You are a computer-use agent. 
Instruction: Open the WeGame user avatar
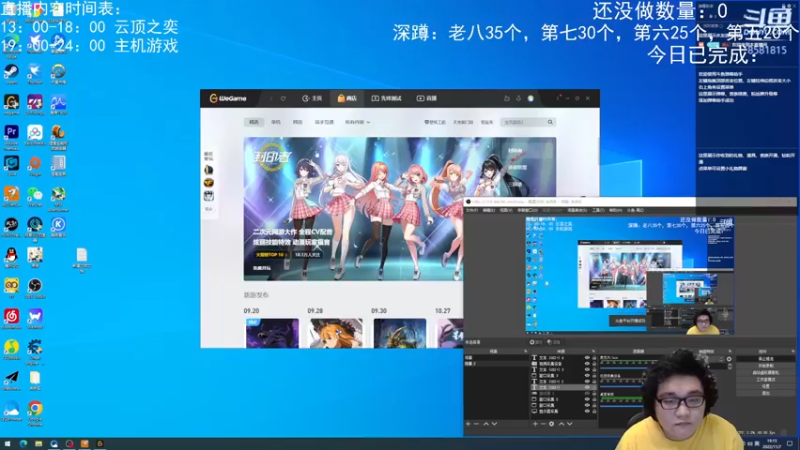point(531,98)
